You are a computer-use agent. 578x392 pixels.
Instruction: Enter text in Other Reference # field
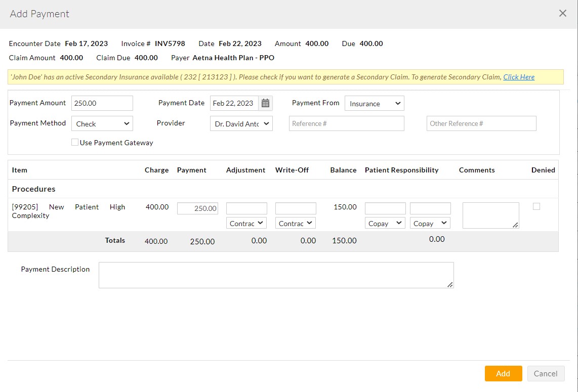(x=481, y=123)
